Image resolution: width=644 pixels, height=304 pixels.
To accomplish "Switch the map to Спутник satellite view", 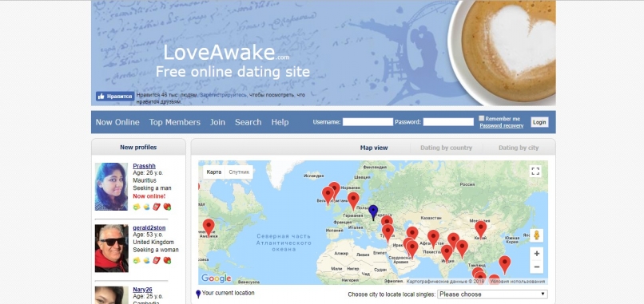I will [239, 172].
